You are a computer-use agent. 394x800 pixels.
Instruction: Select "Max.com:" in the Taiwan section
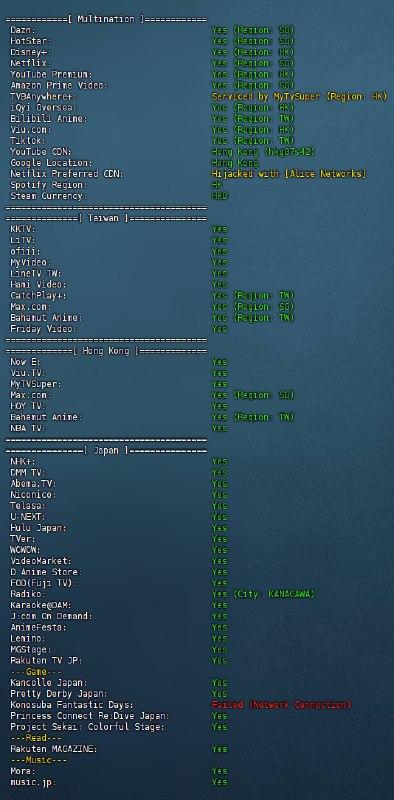31,307
